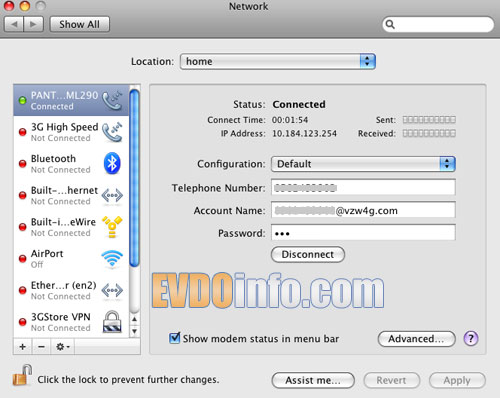Click the Assist me button
The width and height of the screenshot is (500, 398).
[313, 380]
